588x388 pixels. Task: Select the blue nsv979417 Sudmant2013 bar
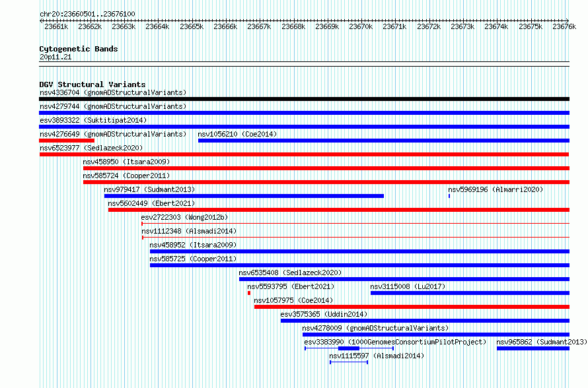244,196
